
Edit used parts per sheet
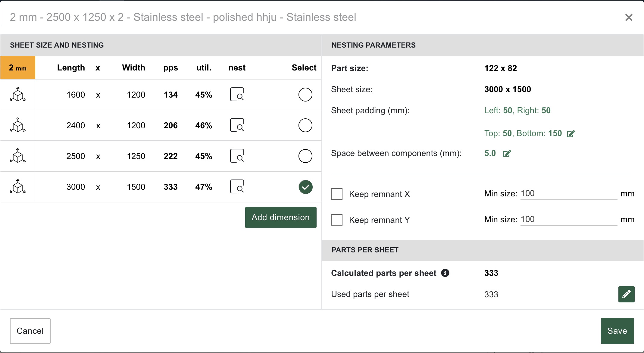click(x=626, y=294)
